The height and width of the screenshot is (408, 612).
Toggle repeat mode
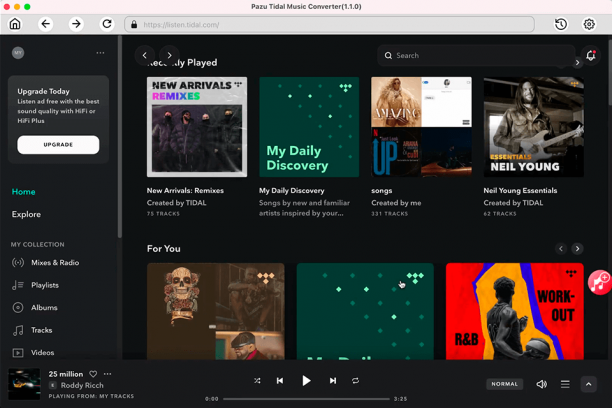click(355, 381)
